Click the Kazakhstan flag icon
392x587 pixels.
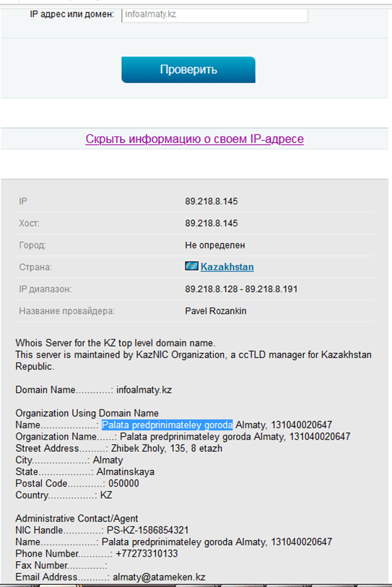pyautogui.click(x=191, y=266)
